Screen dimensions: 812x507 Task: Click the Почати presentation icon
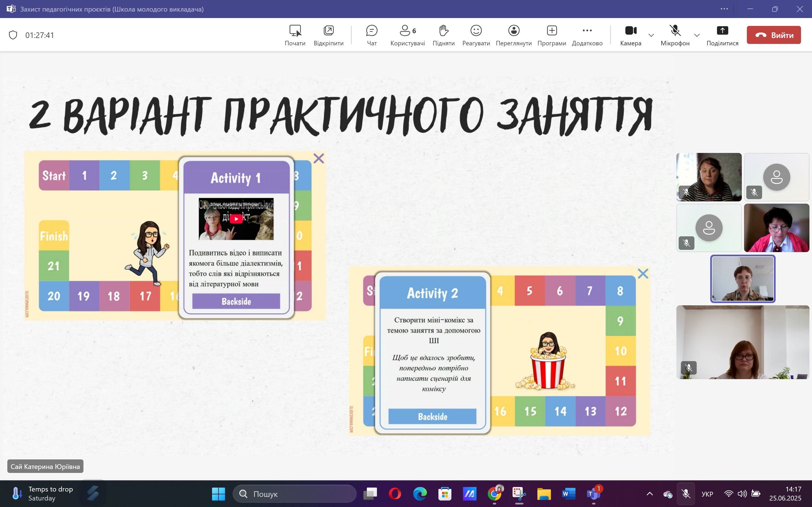(295, 35)
